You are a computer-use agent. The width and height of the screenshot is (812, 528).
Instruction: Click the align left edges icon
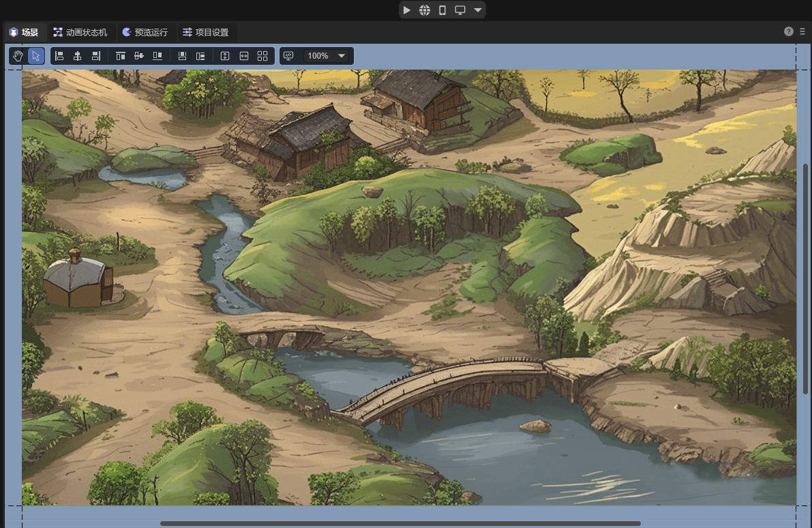(x=59, y=56)
